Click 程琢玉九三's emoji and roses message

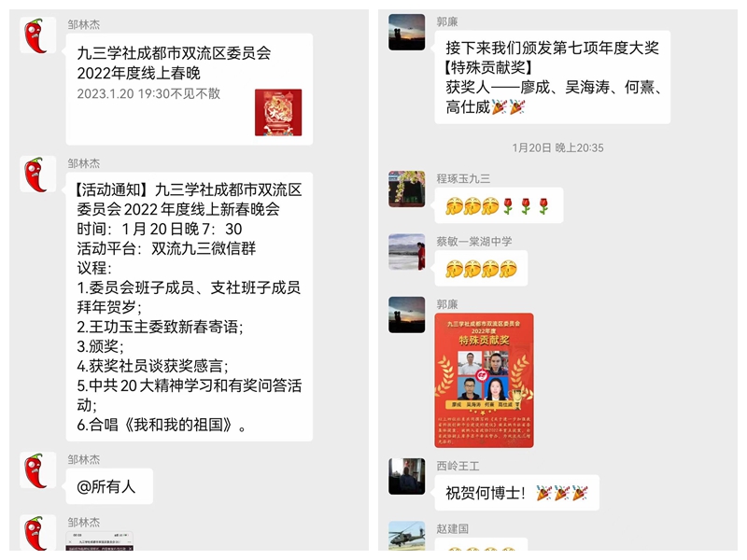tap(499, 205)
